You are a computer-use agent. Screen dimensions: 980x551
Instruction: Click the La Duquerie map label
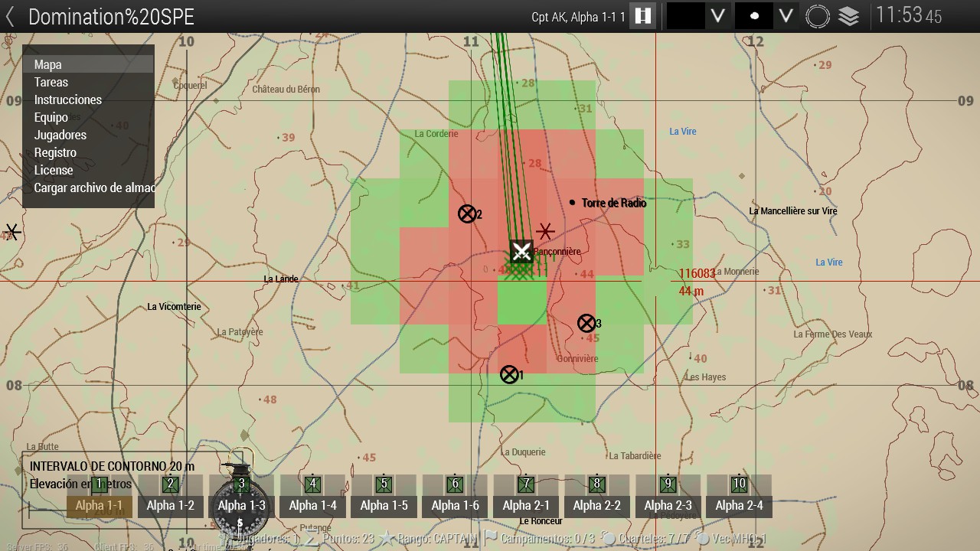(524, 452)
